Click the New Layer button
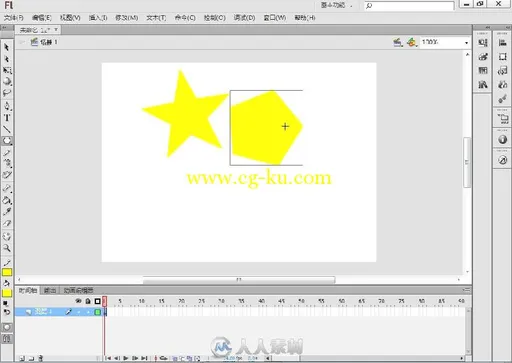Screen dimensions: 512x363 click(22, 359)
